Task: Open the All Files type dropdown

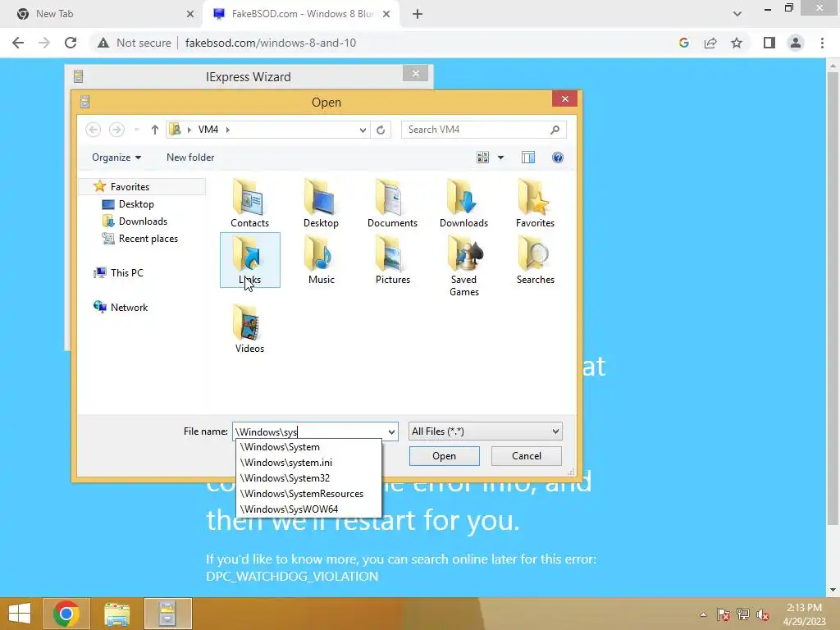Action: [x=486, y=431]
